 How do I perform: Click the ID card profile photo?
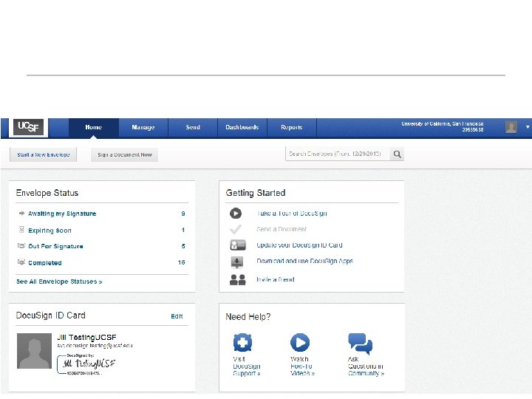coord(34,351)
